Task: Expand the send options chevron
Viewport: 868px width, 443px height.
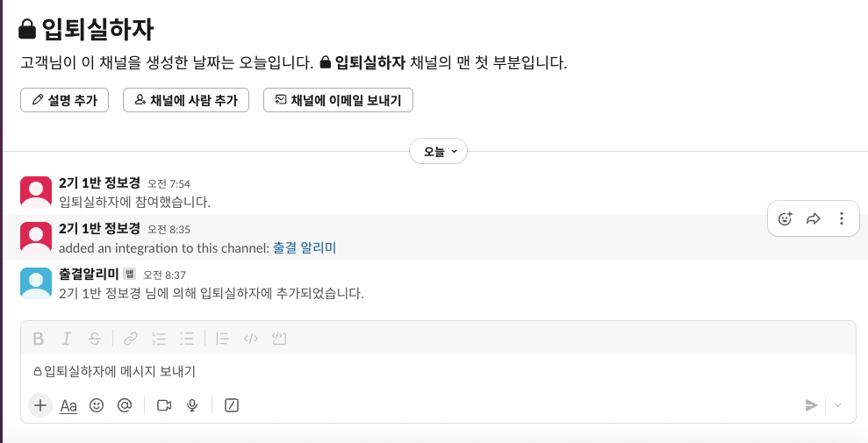Action: (x=837, y=405)
